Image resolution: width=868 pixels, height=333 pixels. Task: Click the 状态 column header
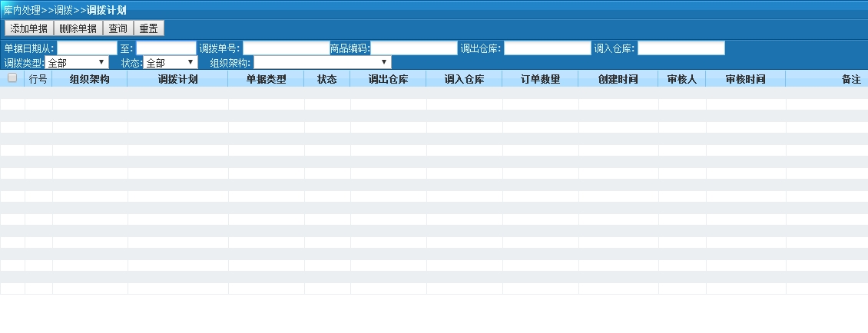pos(327,79)
